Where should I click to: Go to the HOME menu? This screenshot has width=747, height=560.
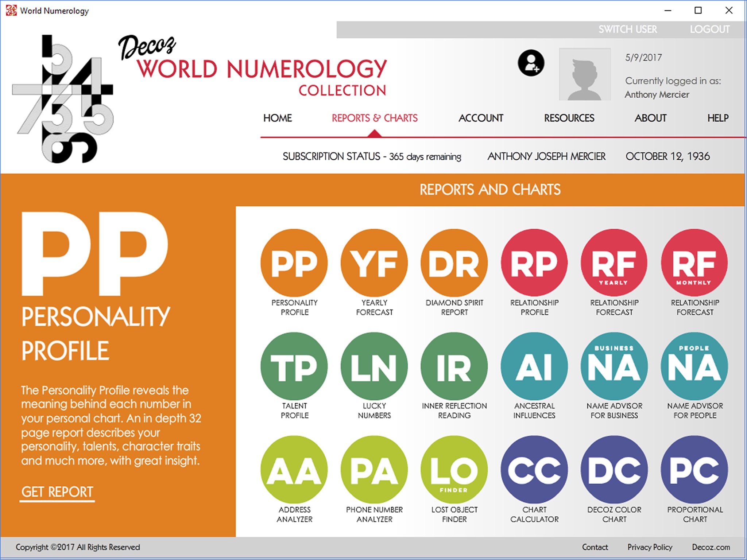tap(278, 118)
